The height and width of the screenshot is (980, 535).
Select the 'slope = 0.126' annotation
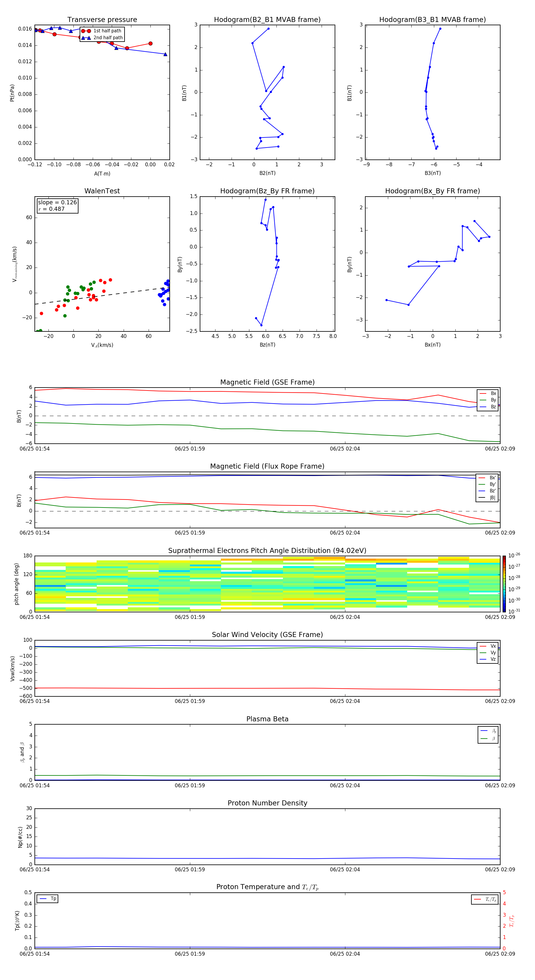pyautogui.click(x=57, y=203)
